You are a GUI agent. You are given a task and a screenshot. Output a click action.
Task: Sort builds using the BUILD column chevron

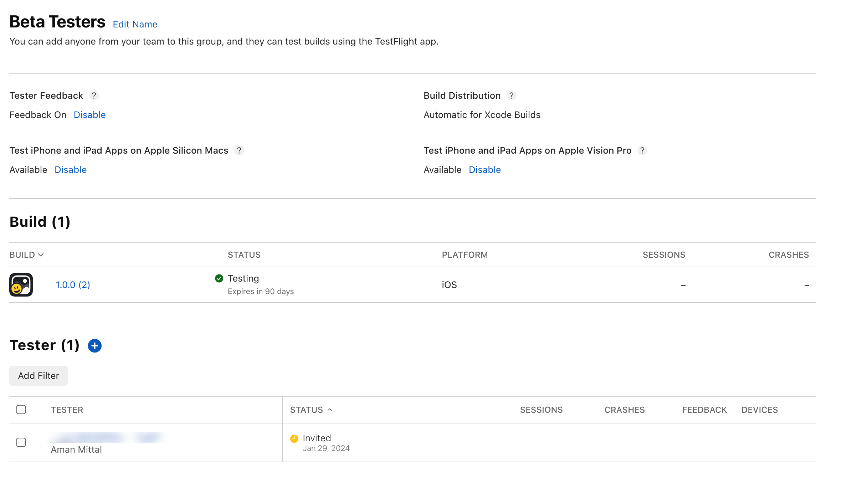point(41,255)
